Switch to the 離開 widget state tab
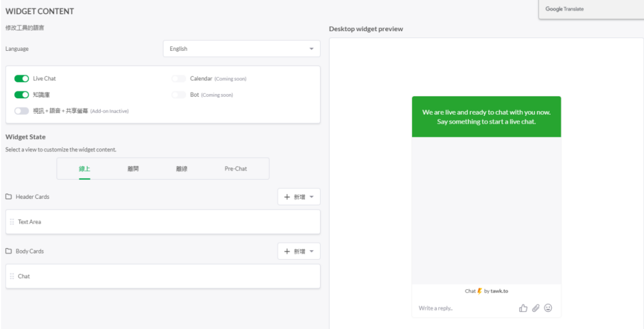The image size is (644, 329). 133,169
